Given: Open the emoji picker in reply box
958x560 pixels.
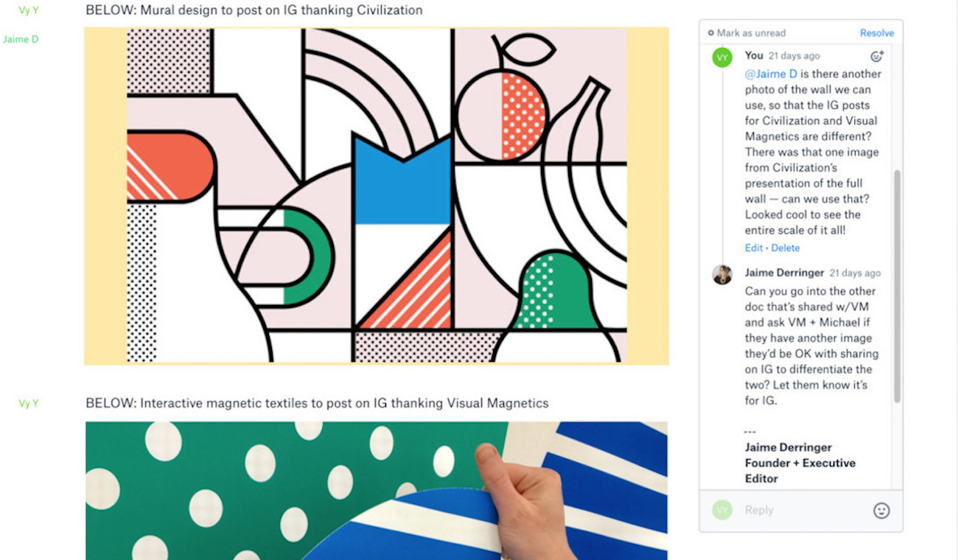Looking at the screenshot, I should tap(881, 510).
